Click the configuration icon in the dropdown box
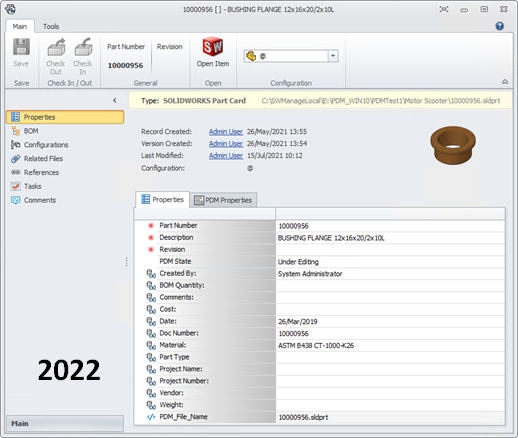Screen dimensions: 518x438 251,56
